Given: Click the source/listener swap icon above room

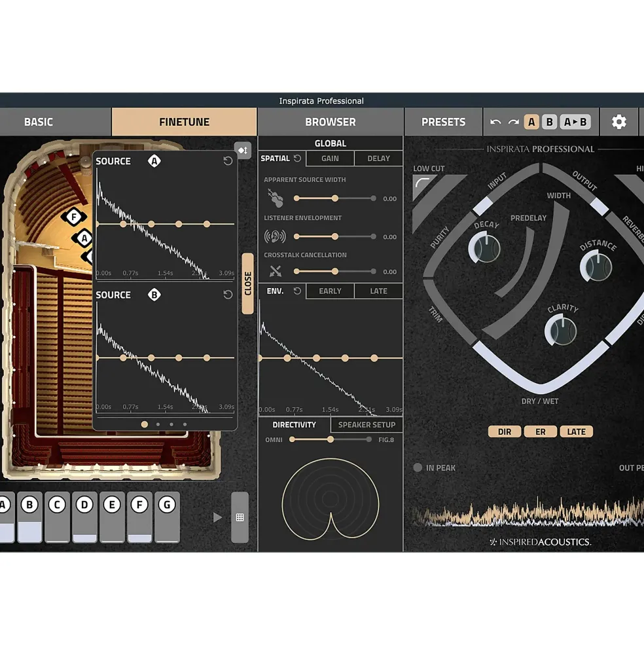Looking at the screenshot, I should coord(242,150).
